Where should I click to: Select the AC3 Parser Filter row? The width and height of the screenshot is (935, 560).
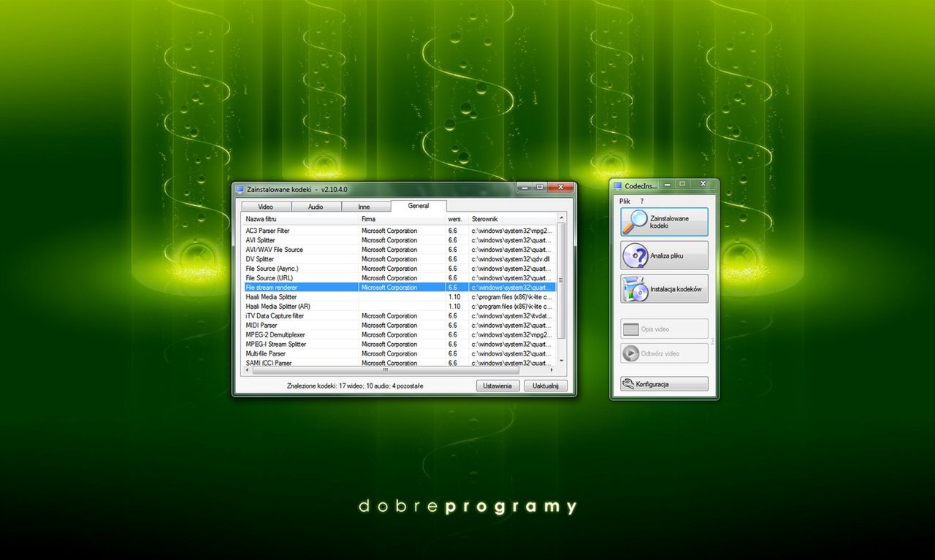click(x=400, y=231)
